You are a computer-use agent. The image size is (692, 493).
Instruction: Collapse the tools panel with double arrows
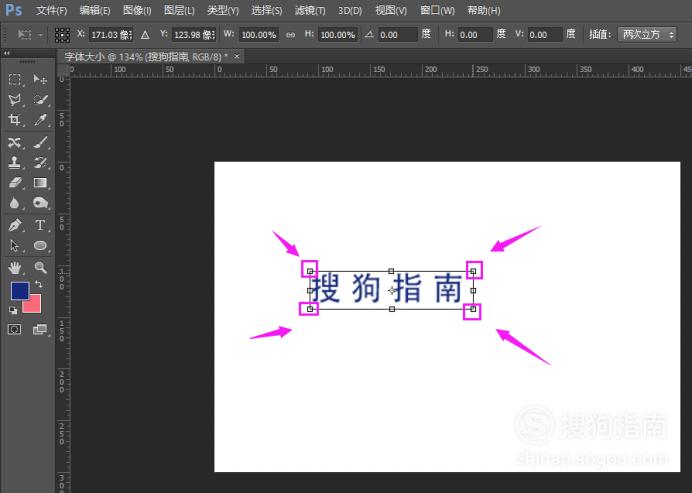tap(7, 53)
